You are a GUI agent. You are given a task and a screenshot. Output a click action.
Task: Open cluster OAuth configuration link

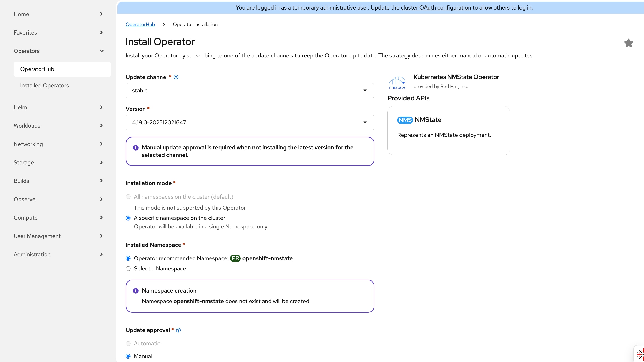(x=436, y=8)
